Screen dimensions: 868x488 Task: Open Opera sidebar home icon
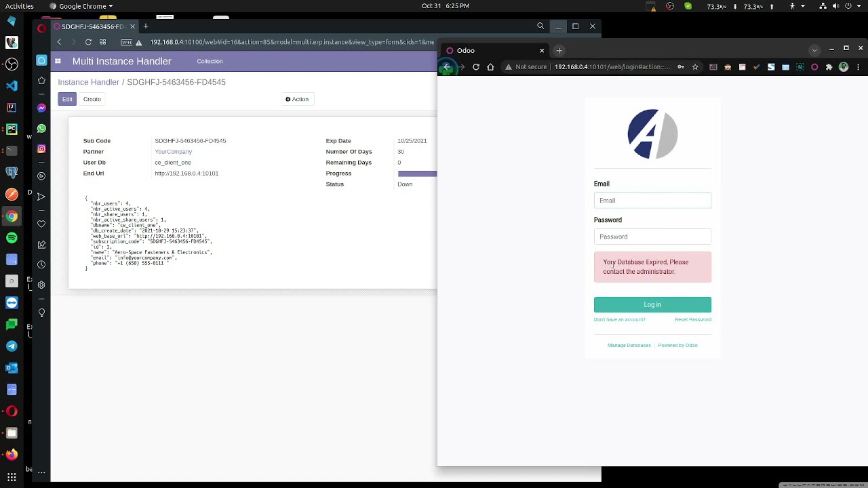coord(41,60)
